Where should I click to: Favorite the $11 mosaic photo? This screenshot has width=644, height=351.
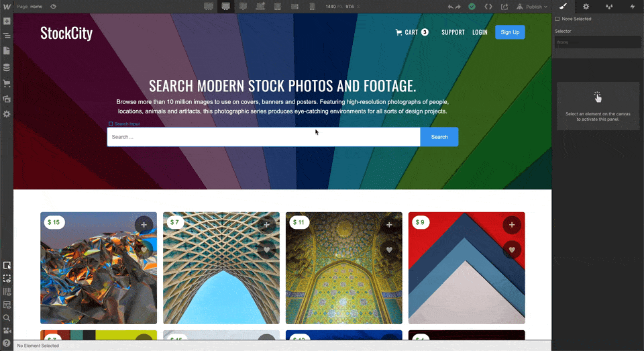[x=389, y=250]
